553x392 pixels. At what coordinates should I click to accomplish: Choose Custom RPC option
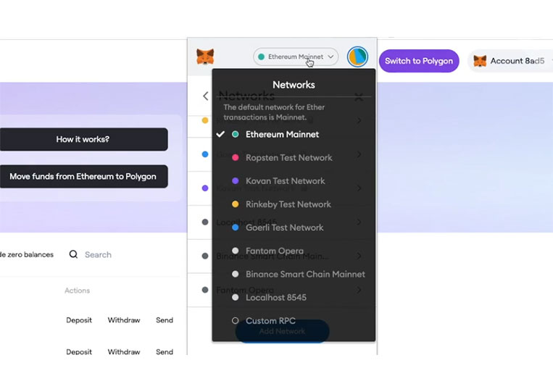294,320
